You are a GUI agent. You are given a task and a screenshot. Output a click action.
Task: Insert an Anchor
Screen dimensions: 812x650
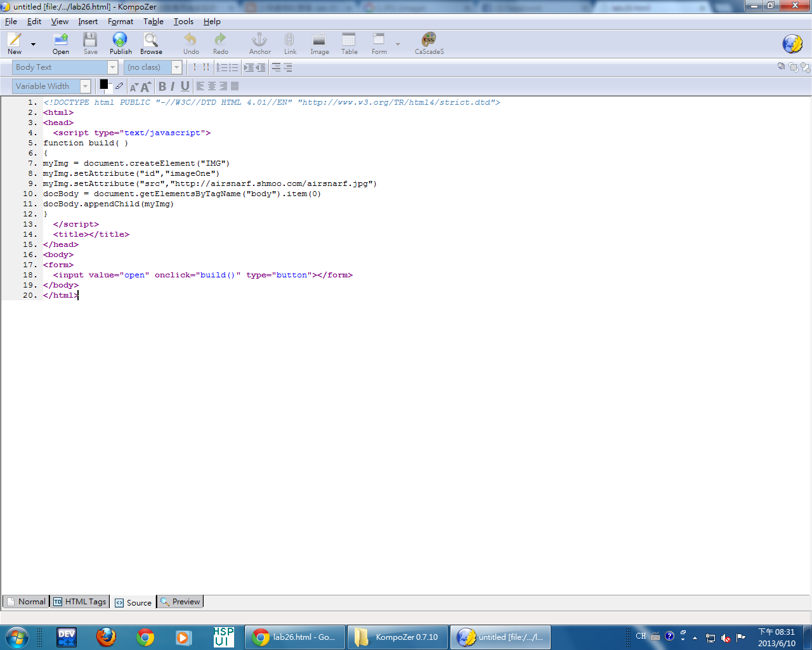click(x=259, y=44)
